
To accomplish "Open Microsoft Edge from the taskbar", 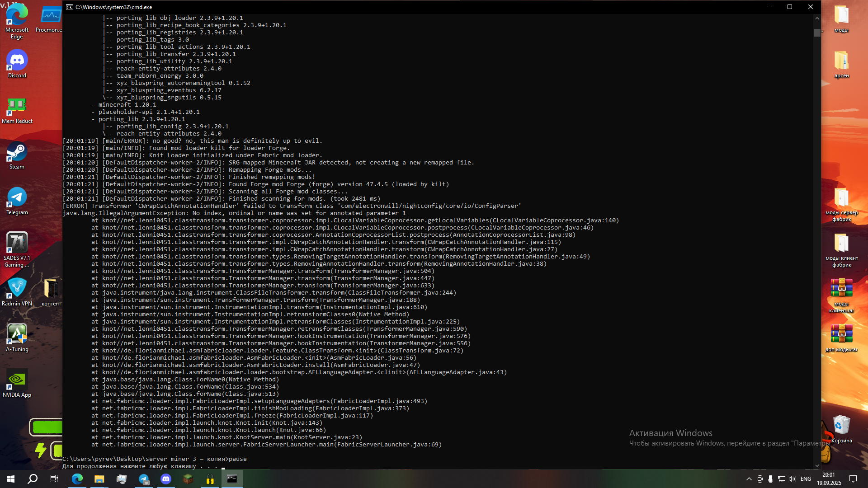I will point(77,480).
